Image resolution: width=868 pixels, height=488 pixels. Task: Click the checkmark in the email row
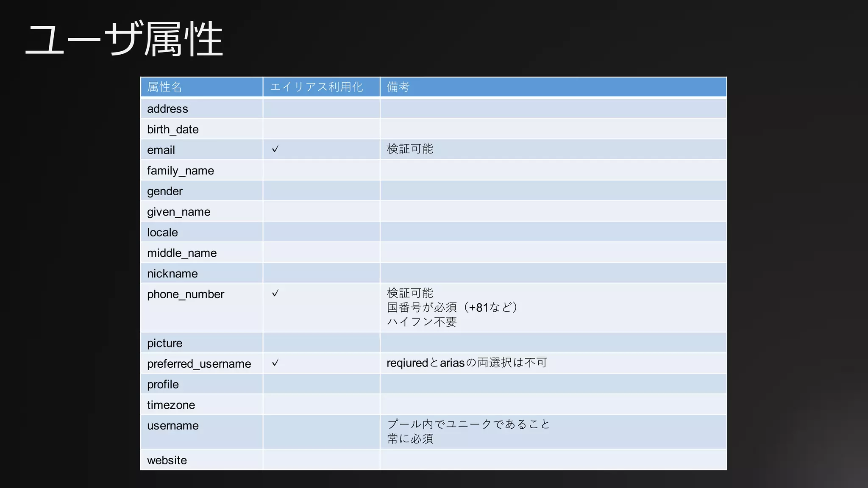coord(275,149)
